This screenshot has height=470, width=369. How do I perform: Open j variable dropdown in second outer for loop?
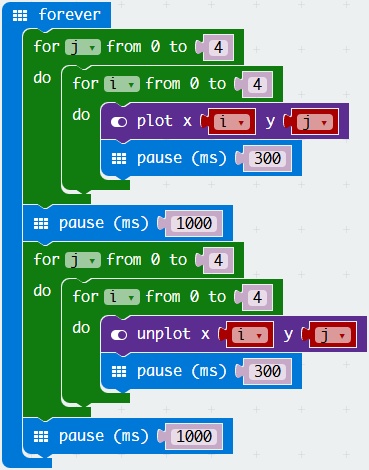click(83, 260)
